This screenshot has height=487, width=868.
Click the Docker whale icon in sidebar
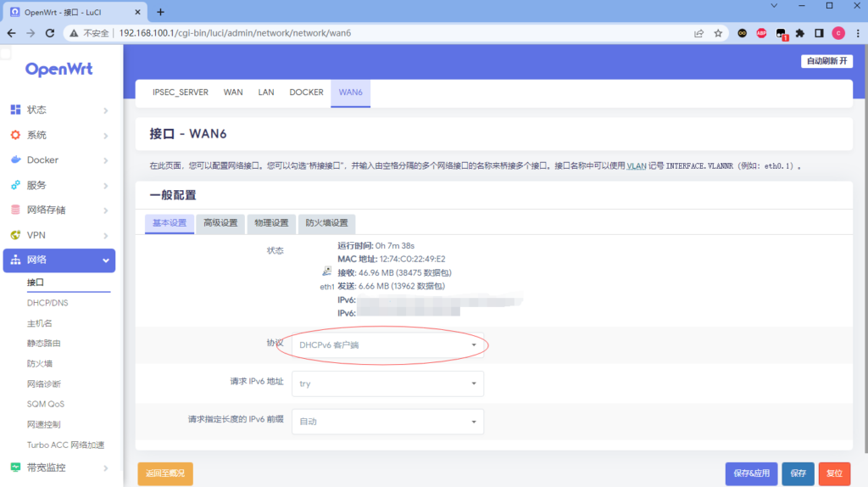pyautogui.click(x=15, y=160)
